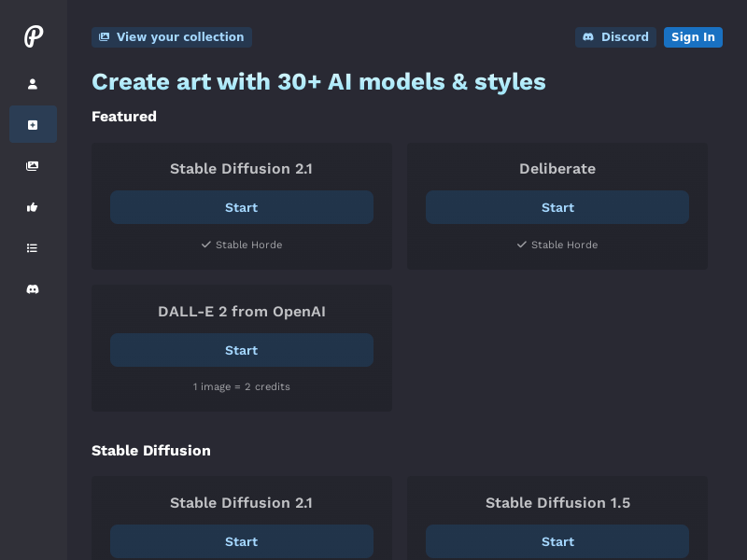Open View your collection
Viewport: 747px width, 560px height.
pyautogui.click(x=172, y=37)
